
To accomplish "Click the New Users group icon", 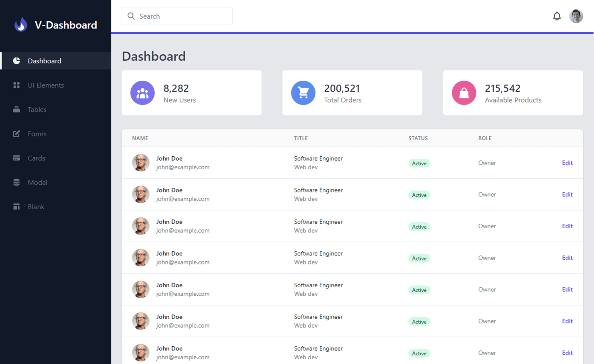I will pyautogui.click(x=143, y=93).
